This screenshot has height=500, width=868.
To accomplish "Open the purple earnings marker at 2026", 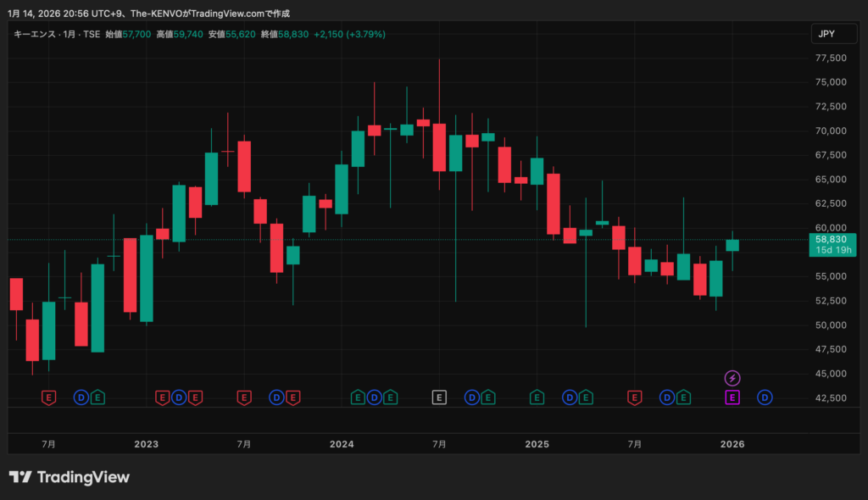I will click(x=732, y=397).
